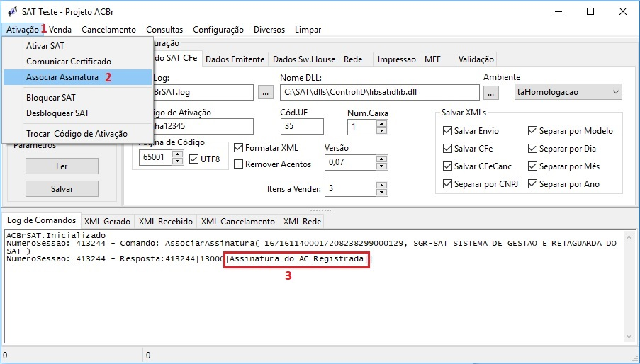Switch to the XML Gerado tab
Image resolution: width=640 pixels, height=364 pixels.
click(x=107, y=222)
